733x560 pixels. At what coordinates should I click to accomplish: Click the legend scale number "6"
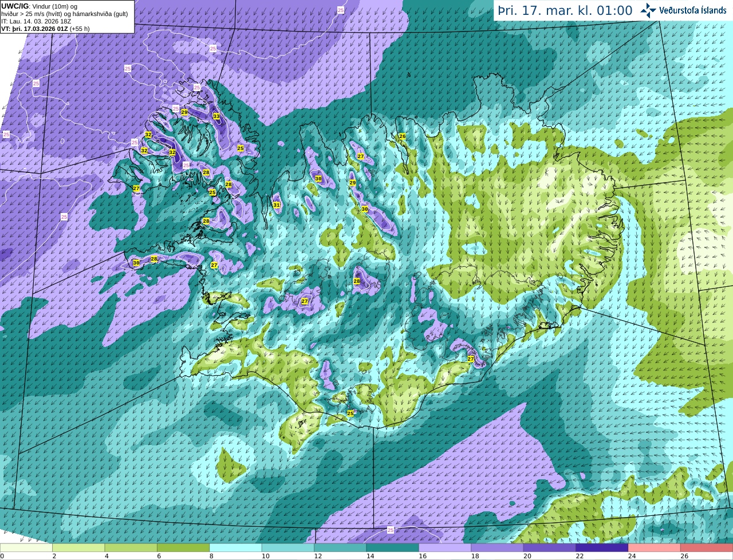[x=159, y=556]
